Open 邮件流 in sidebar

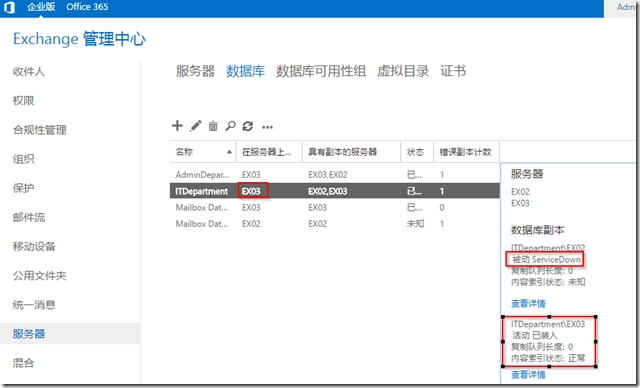pos(29,217)
